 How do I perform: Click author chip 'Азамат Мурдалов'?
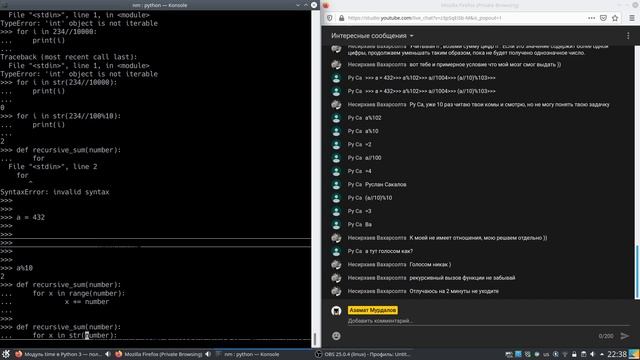pos(372,310)
